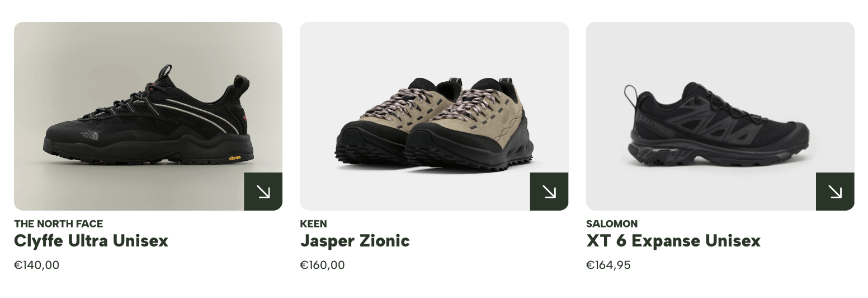Open the Jasper Zionic product title

[355, 241]
